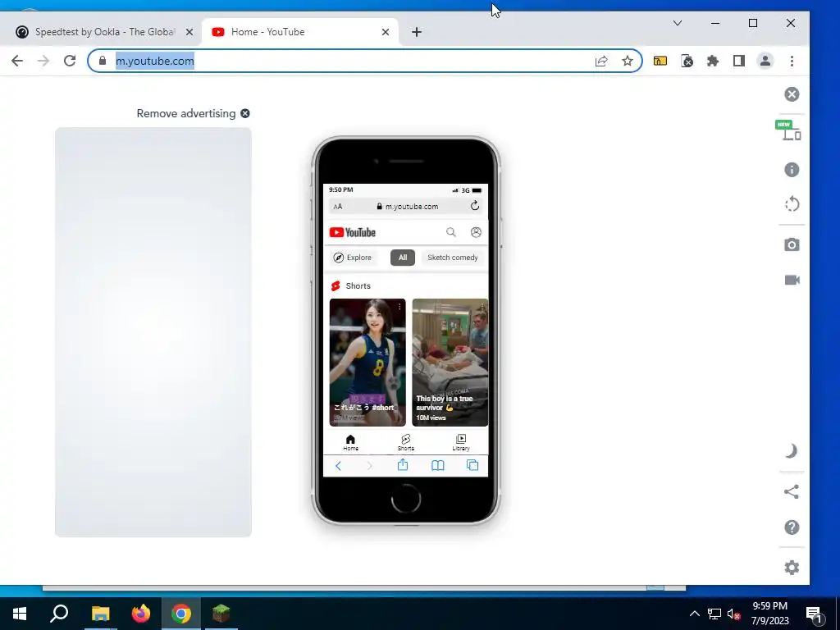Screen dimensions: 840x630
Task: Click the share icon in simulator sidebar
Action: 792,492
